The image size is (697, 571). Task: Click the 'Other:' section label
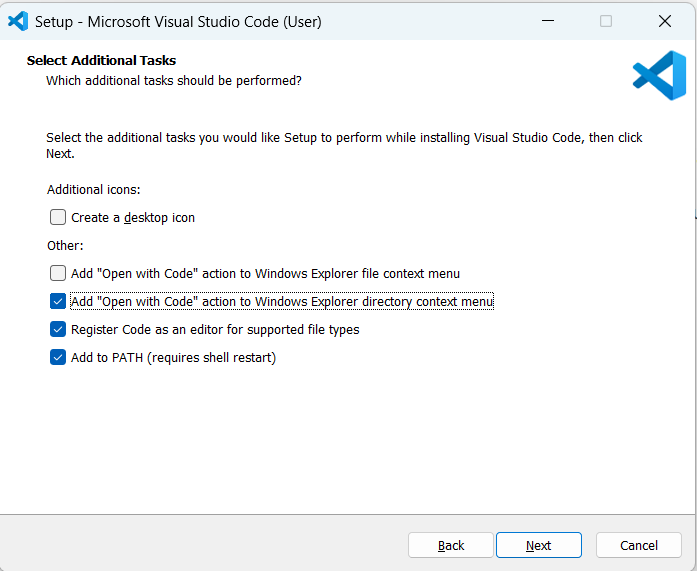click(x=65, y=246)
